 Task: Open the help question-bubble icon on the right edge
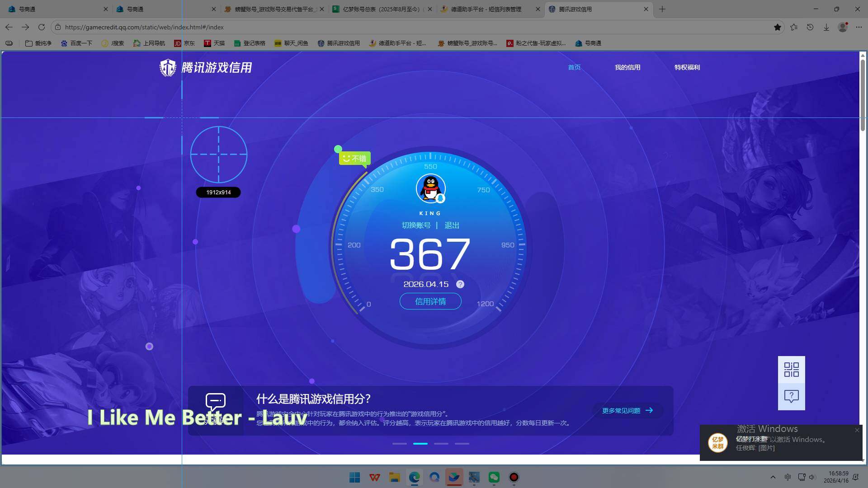[x=792, y=396]
